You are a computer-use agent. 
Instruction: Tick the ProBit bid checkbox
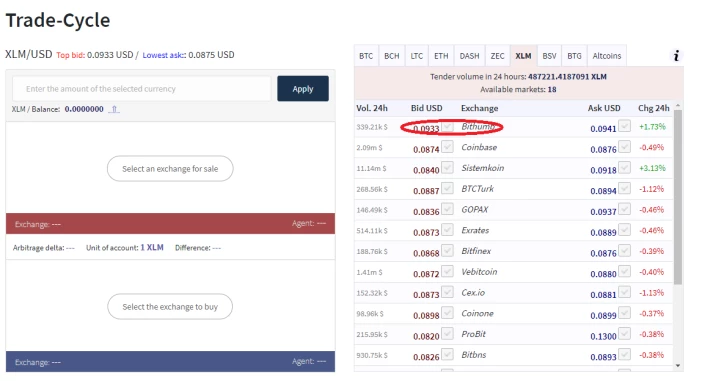coord(447,333)
